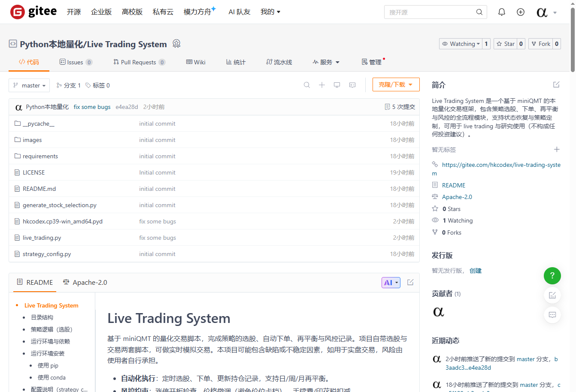Image resolution: width=576 pixels, height=392 pixels.
Task: Open the Pull Requests tab
Action: 138,62
